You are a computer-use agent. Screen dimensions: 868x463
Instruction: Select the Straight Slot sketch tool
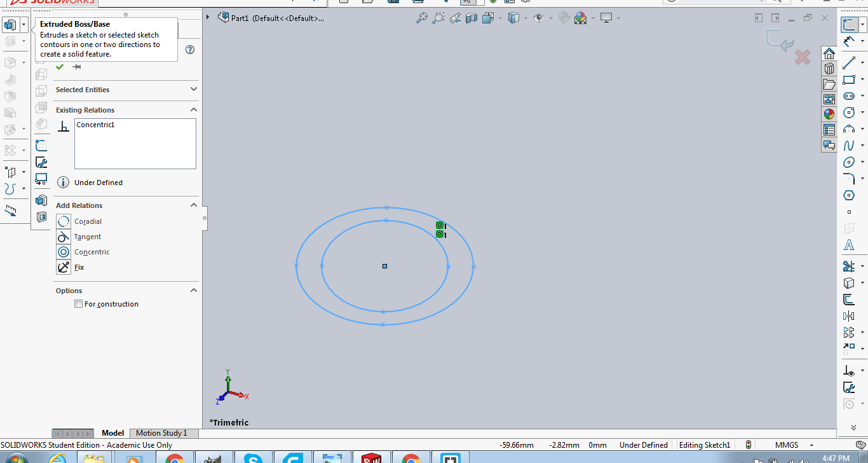click(849, 96)
